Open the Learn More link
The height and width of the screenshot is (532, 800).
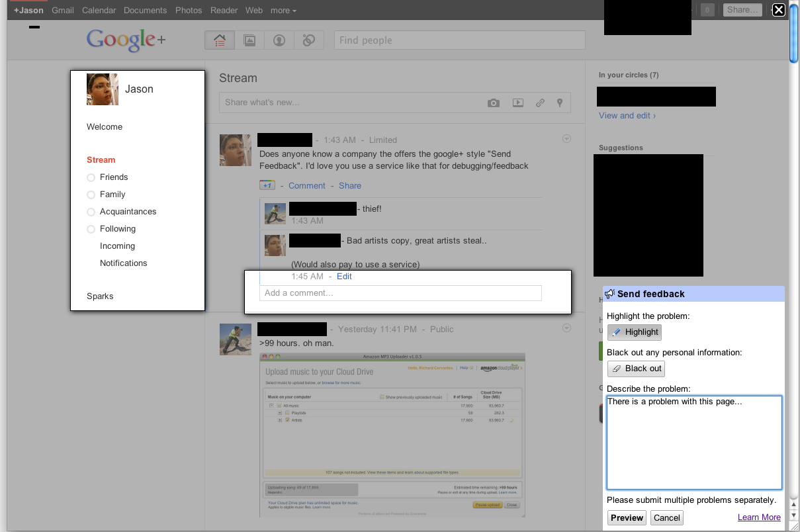click(x=759, y=517)
